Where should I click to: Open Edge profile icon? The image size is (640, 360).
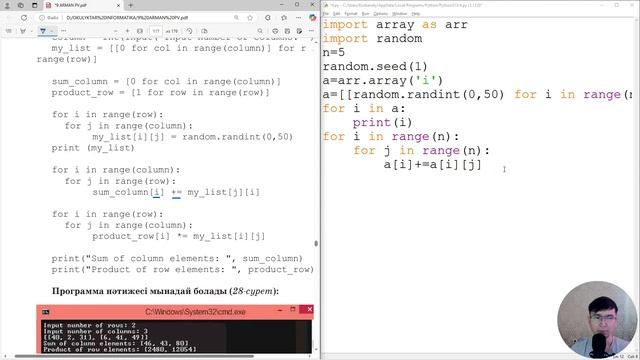7,5
